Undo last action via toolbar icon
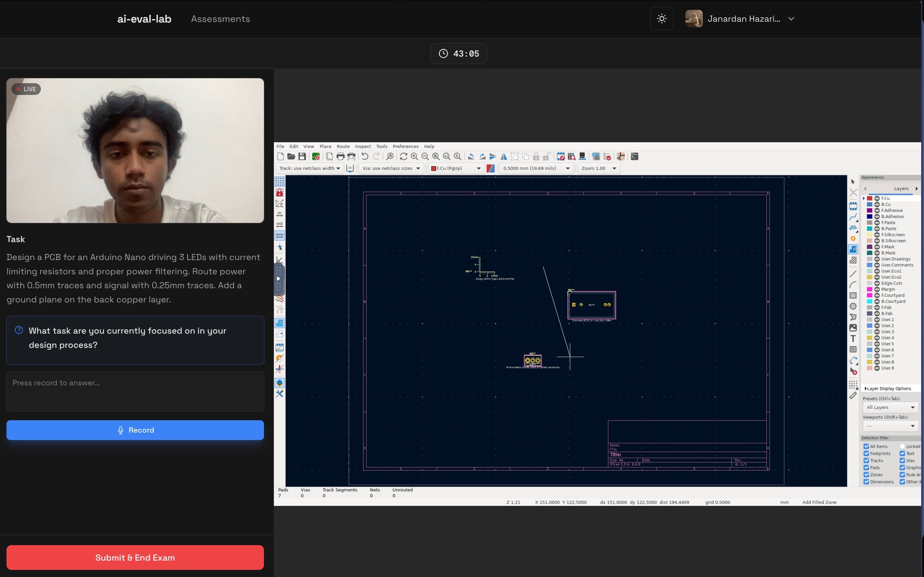Viewport: 924px width, 577px height. (x=365, y=156)
